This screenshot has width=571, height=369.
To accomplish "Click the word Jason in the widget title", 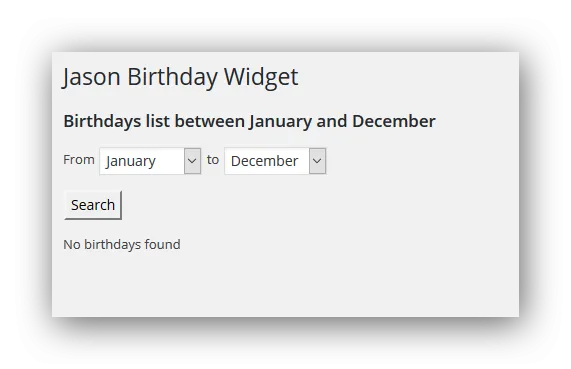I will point(92,77).
